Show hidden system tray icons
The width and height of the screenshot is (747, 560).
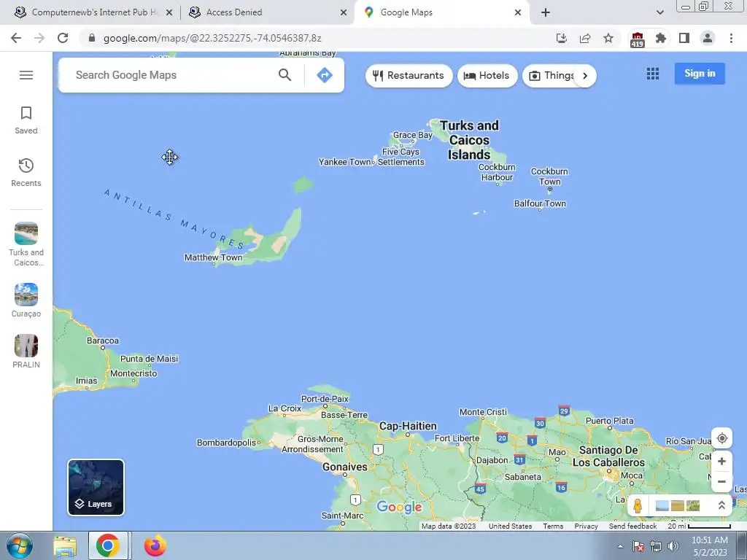(x=620, y=546)
